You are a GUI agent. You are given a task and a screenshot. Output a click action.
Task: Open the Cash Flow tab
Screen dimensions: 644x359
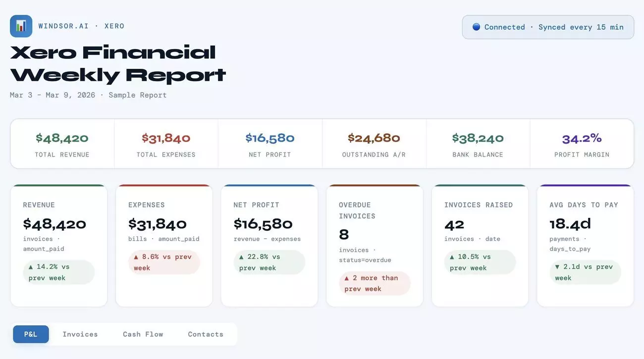(143, 334)
